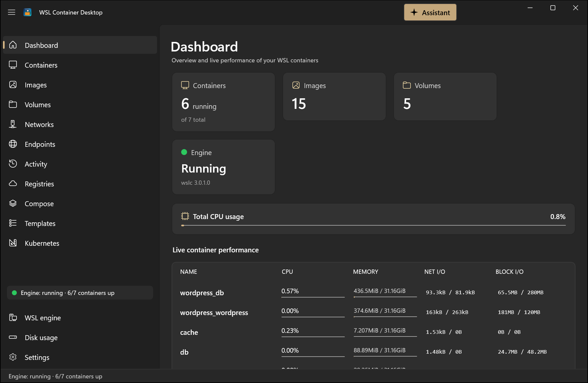588x383 pixels.
Task: Select the cache container row name
Action: 189,333
